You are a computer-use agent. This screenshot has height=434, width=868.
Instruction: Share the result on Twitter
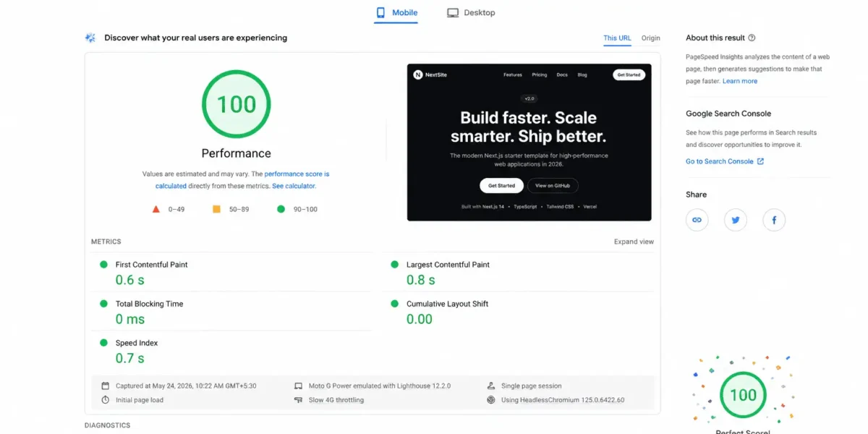tap(736, 220)
